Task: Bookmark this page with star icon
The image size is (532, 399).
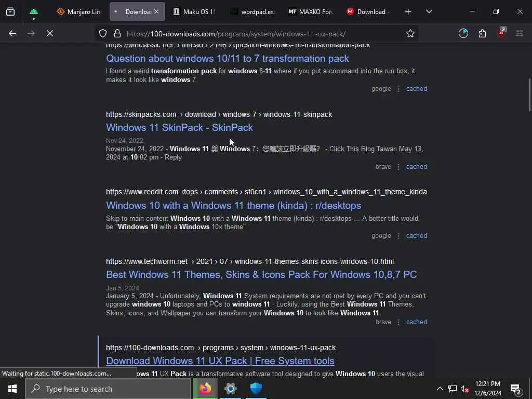Action: click(x=410, y=34)
